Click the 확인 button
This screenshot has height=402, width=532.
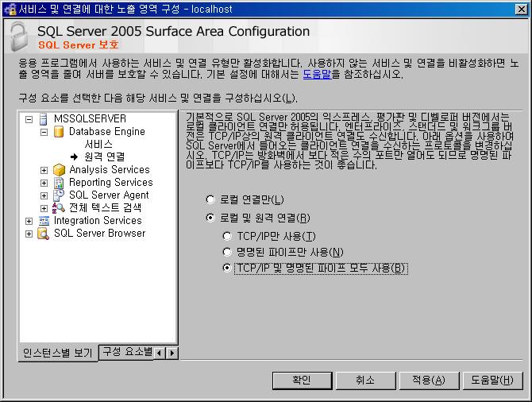tap(302, 381)
